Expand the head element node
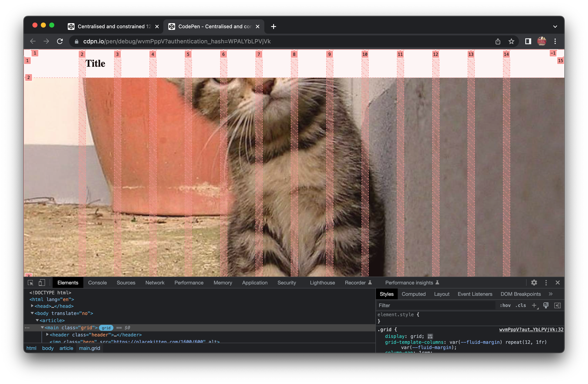The image size is (588, 384). [x=32, y=306]
